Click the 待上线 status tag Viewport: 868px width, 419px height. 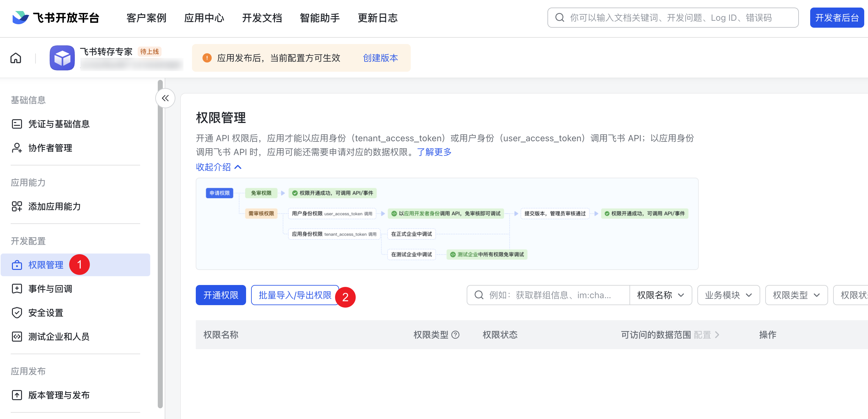pyautogui.click(x=149, y=51)
